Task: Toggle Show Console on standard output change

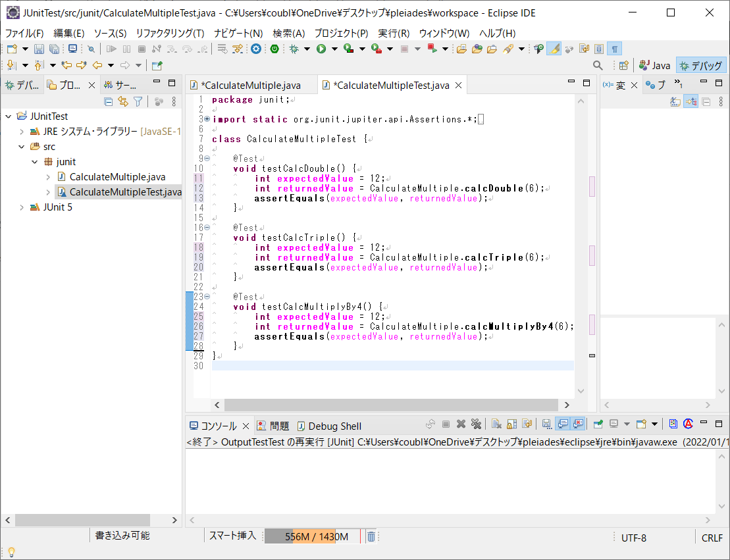Action: tap(563, 424)
